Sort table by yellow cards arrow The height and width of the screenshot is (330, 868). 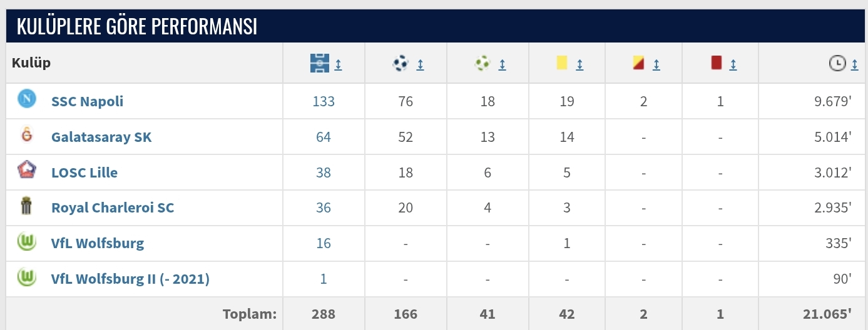(580, 64)
